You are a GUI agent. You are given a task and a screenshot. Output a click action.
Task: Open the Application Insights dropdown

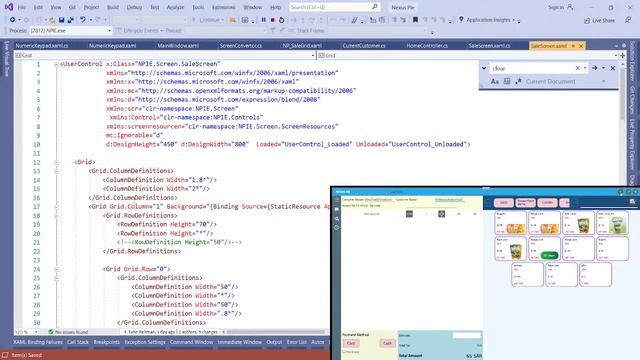click(513, 20)
